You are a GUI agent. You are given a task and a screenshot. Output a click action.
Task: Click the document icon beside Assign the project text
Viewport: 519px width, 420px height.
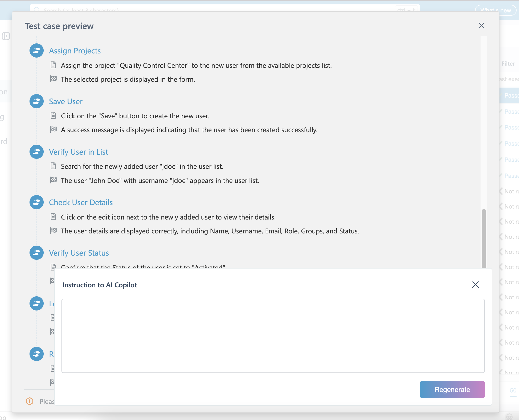click(53, 65)
